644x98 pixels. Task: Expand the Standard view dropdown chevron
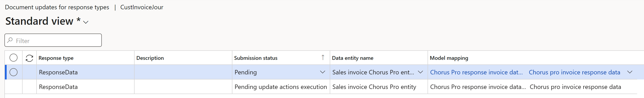point(86,22)
